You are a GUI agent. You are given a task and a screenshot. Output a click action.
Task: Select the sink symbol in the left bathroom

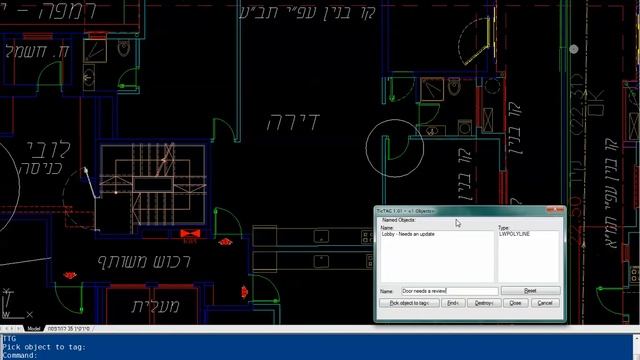point(89,77)
